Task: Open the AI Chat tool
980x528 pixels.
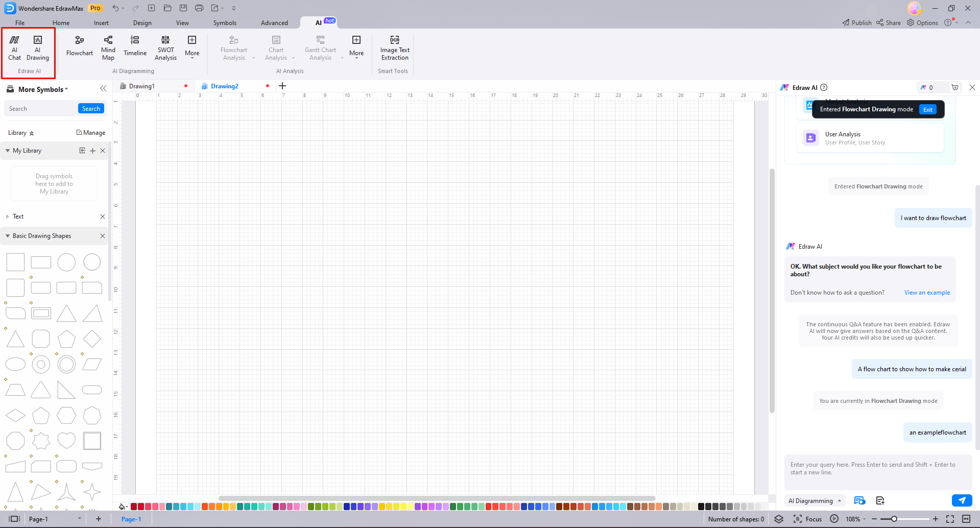Action: 14,48
